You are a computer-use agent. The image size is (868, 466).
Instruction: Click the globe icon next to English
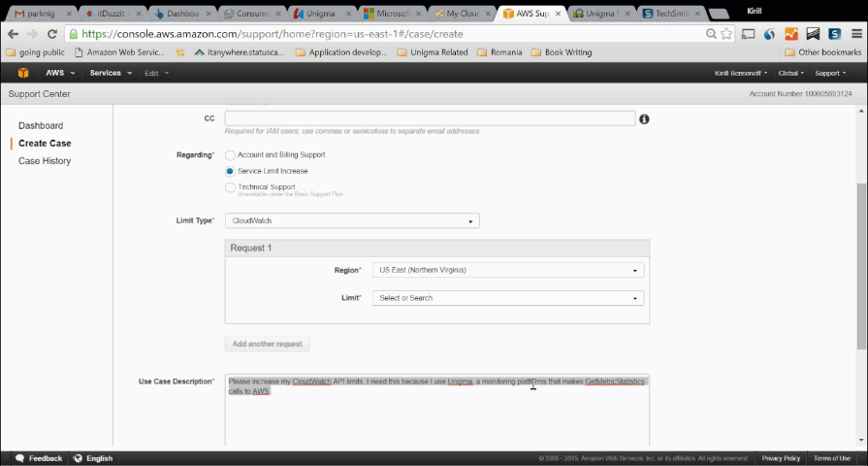[x=78, y=458]
